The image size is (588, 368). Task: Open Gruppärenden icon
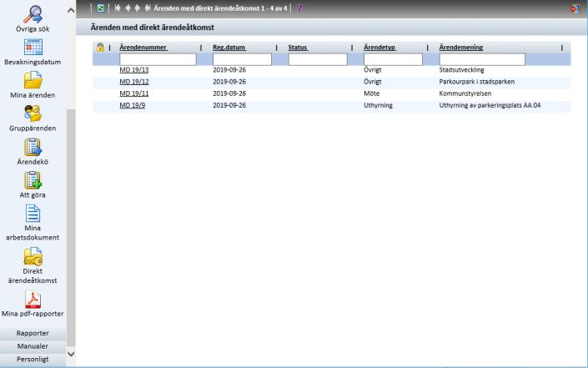tap(33, 113)
